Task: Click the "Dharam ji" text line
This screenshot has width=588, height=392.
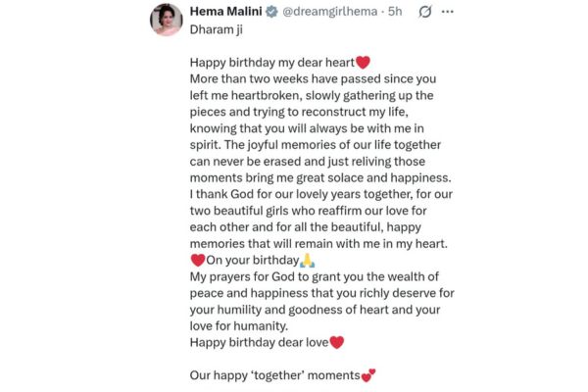Action: 215,29
